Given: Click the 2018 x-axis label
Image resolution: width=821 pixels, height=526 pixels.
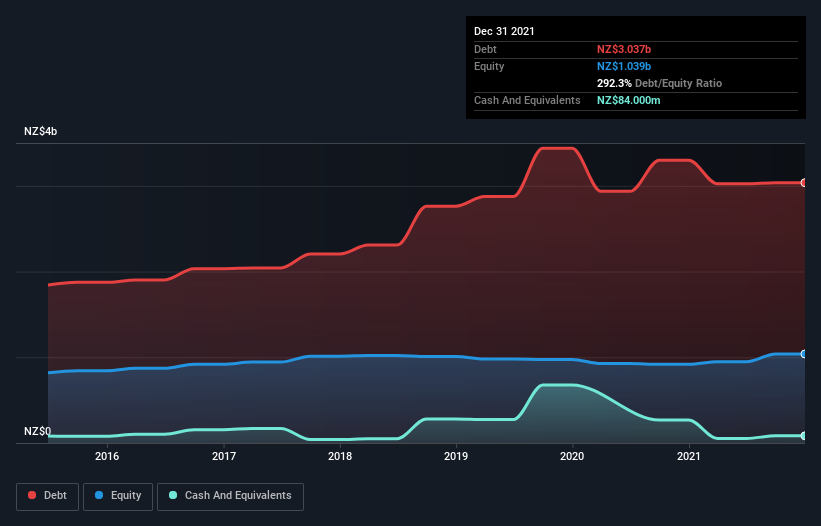Looking at the screenshot, I should tap(340, 456).
